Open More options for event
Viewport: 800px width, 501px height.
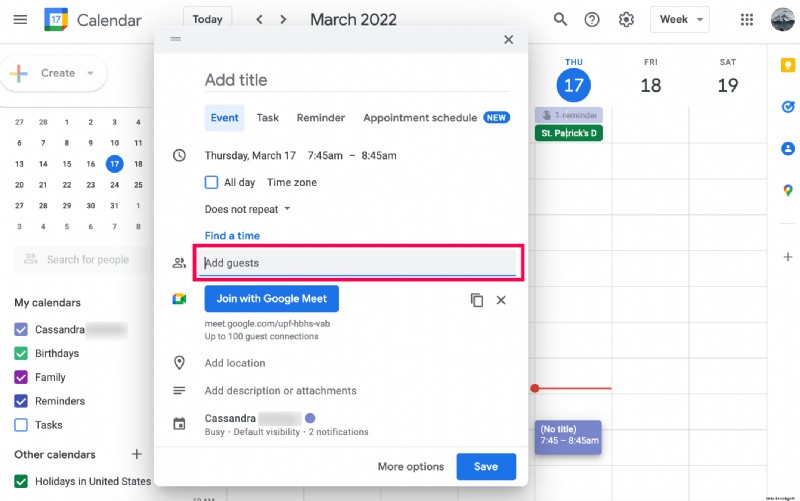(x=411, y=466)
